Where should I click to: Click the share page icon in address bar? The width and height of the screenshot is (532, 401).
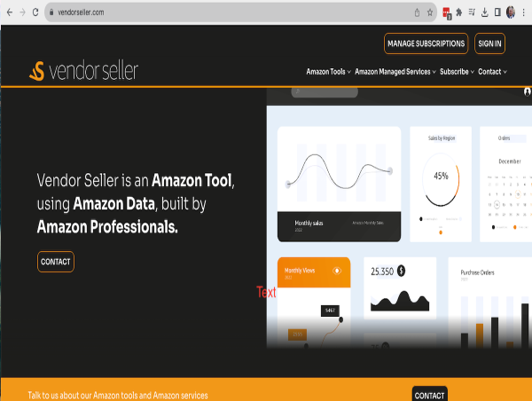pos(417,12)
